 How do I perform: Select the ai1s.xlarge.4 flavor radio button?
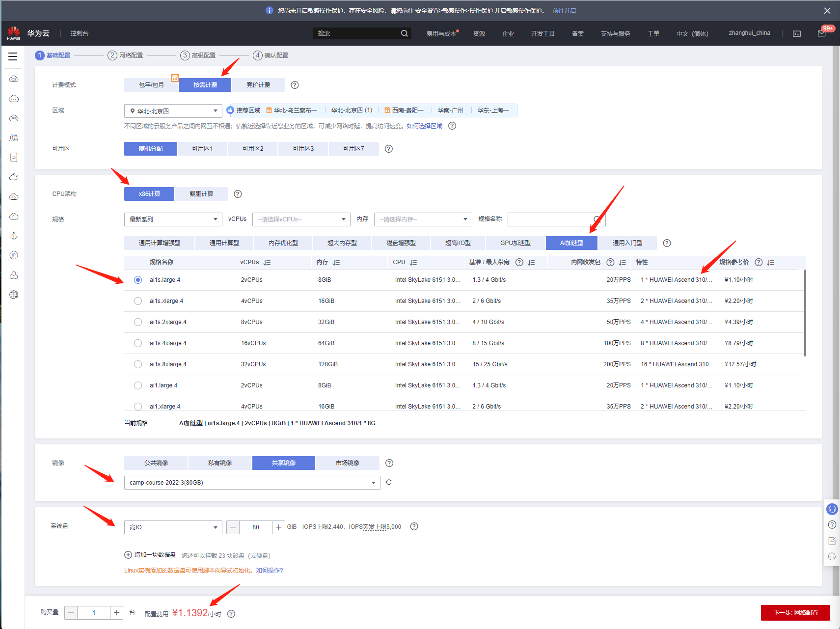click(x=138, y=301)
